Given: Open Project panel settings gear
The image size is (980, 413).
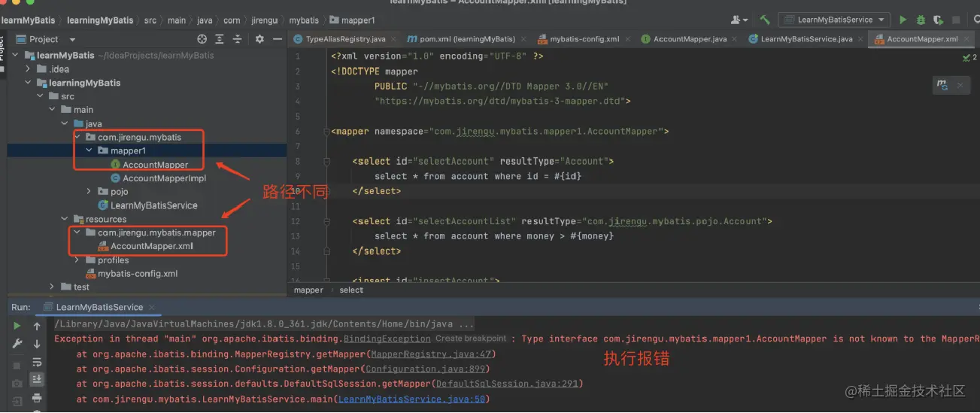Looking at the screenshot, I should tap(259, 39).
